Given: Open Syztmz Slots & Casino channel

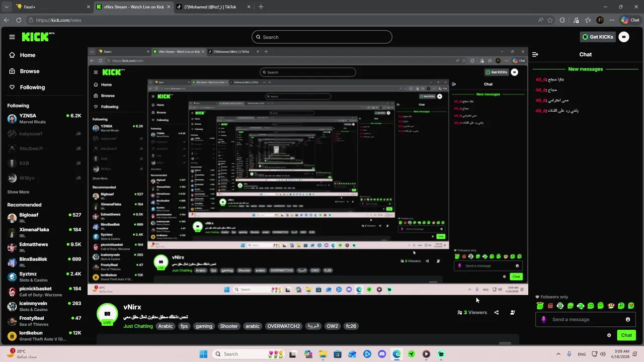Looking at the screenshot, I should click(x=44, y=277).
